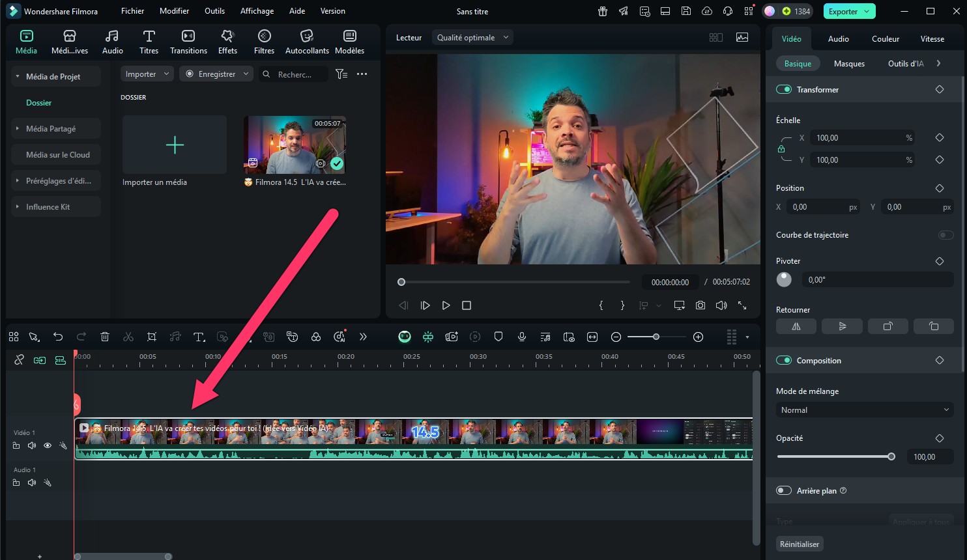Lock the Vidéo 1 track
The height and width of the screenshot is (560, 967).
click(x=16, y=445)
